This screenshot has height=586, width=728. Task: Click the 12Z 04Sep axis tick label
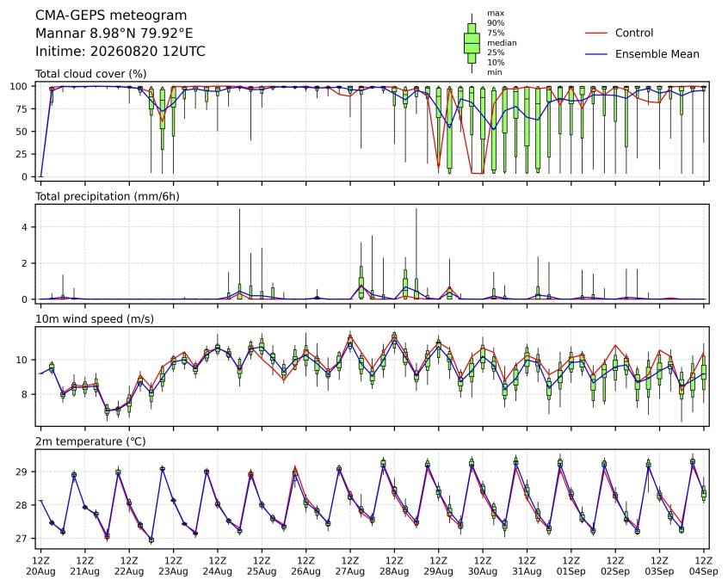(704, 566)
